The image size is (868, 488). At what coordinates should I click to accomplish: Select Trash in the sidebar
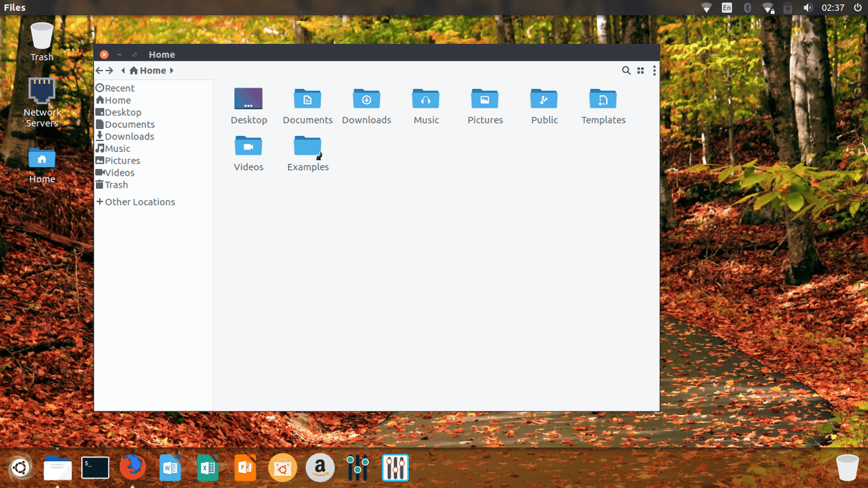click(x=116, y=185)
